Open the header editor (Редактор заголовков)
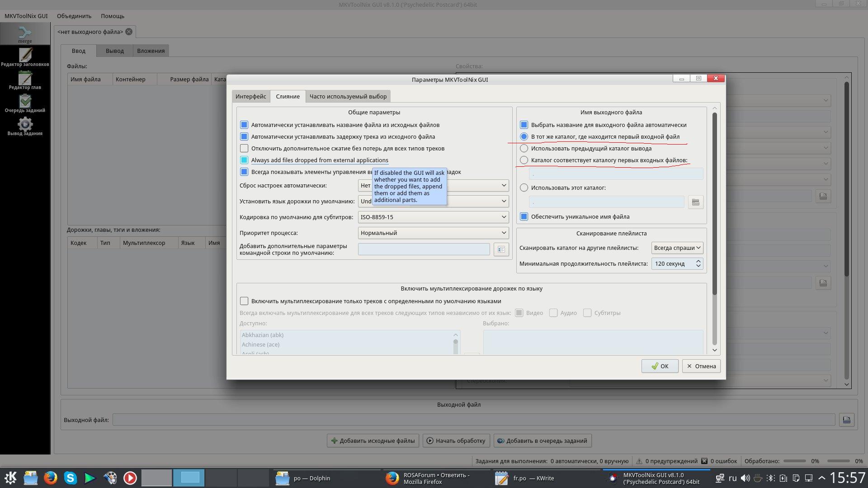This screenshot has width=868, height=488. pyautogui.click(x=25, y=57)
